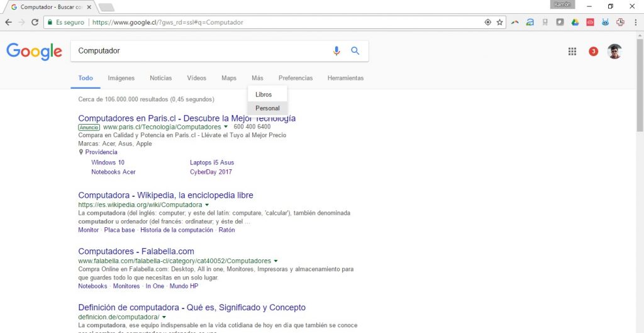Expand dropdown arrow beside definicion.de URL
Viewport: 644px width, 333px height.
pos(164,317)
